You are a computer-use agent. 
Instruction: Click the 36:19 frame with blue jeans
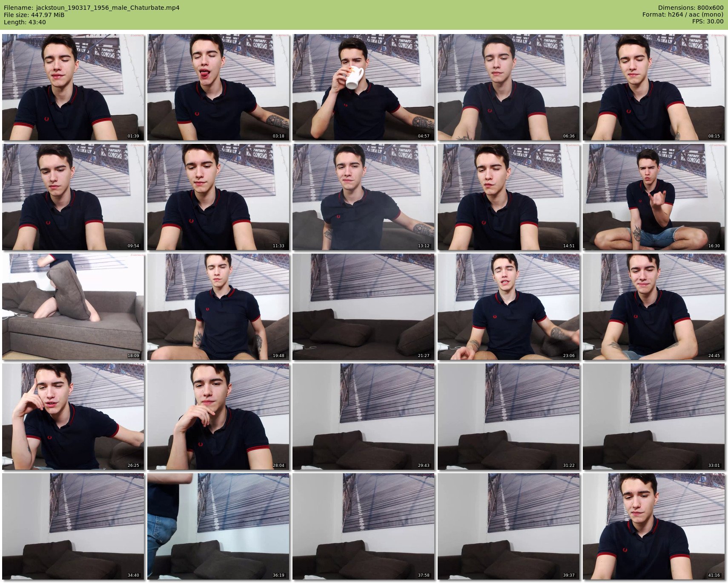[x=218, y=526]
